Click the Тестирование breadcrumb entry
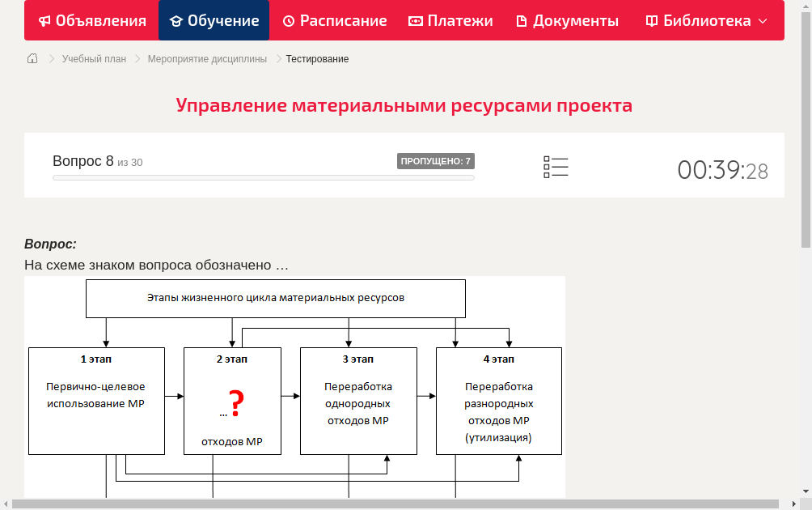812x510 pixels. pyautogui.click(x=316, y=58)
